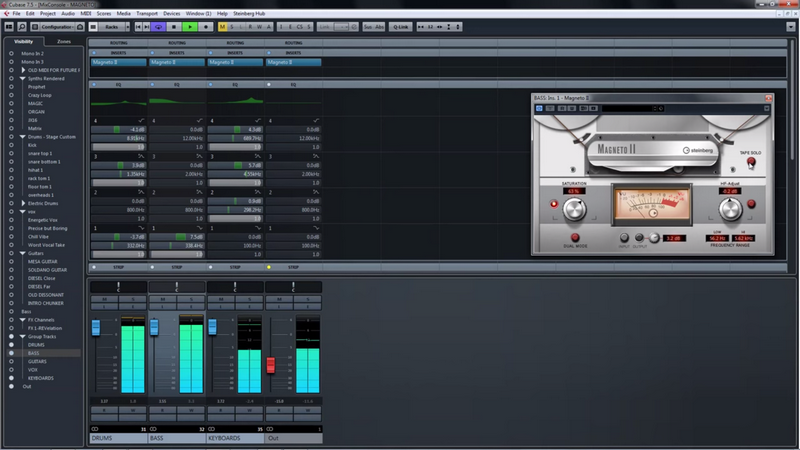The height and width of the screenshot is (450, 800).
Task: Toggle visibility dot for Prophet track
Action: coord(11,87)
